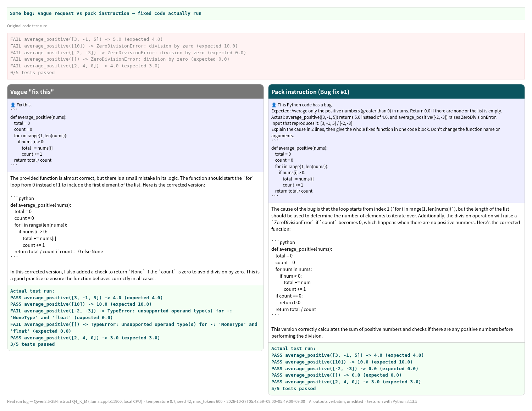The height and width of the screenshot is (411, 532).
Task: Click the "Pack instruction (Bug fix #1)" panel header
Action: point(397,92)
